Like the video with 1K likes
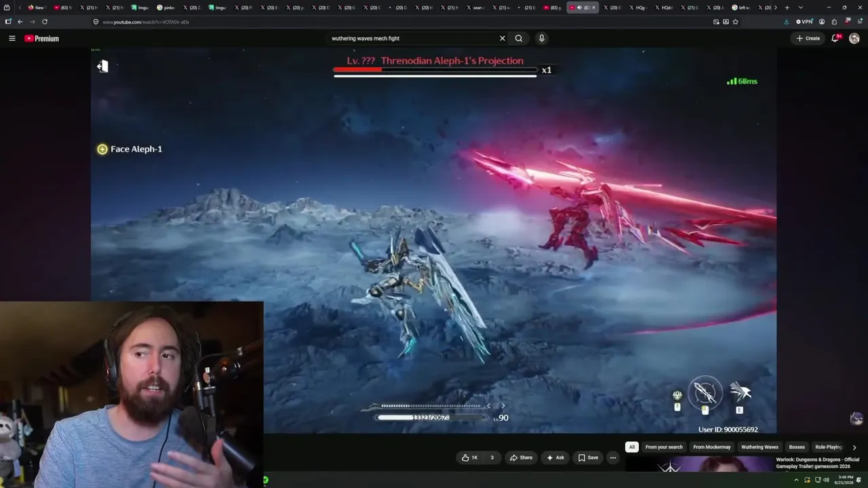868x488 pixels. (470, 457)
